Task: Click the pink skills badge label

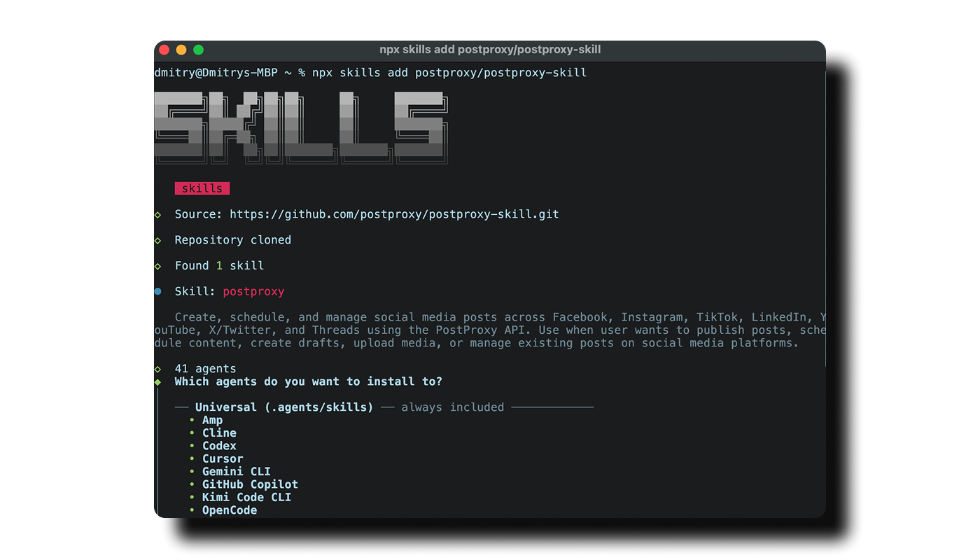Action: pyautogui.click(x=202, y=188)
